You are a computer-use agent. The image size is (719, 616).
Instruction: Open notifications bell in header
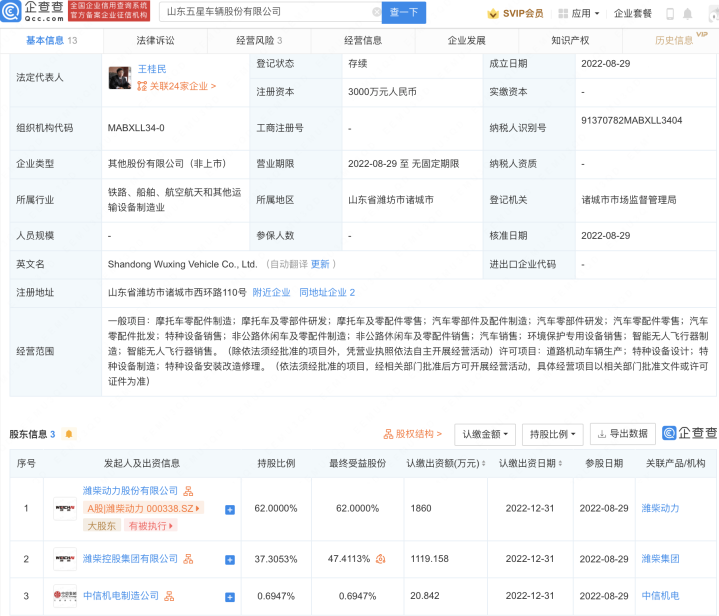coord(687,14)
